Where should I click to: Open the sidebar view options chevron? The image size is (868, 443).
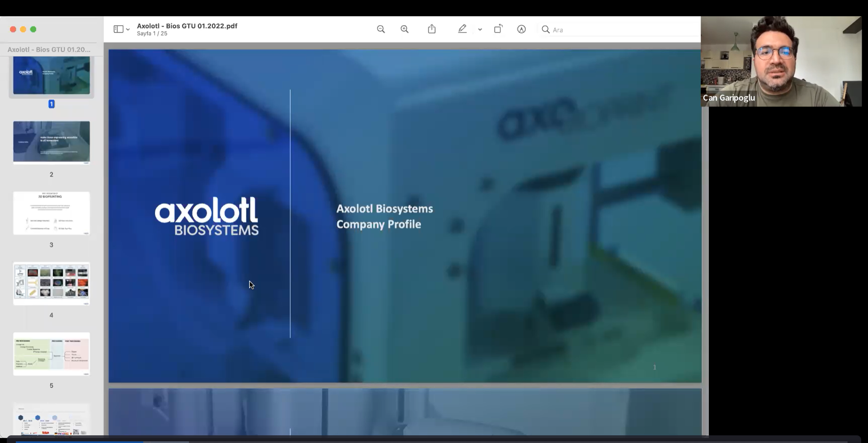pos(128,29)
